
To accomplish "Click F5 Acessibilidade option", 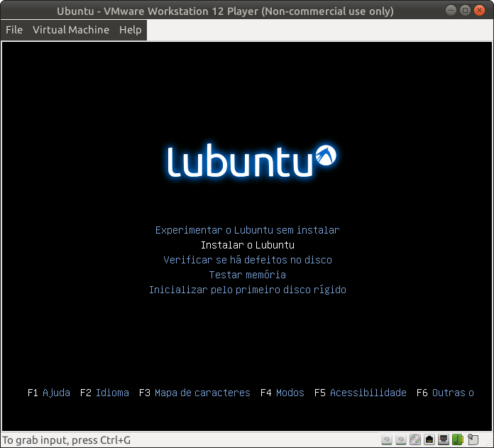I will point(361,393).
